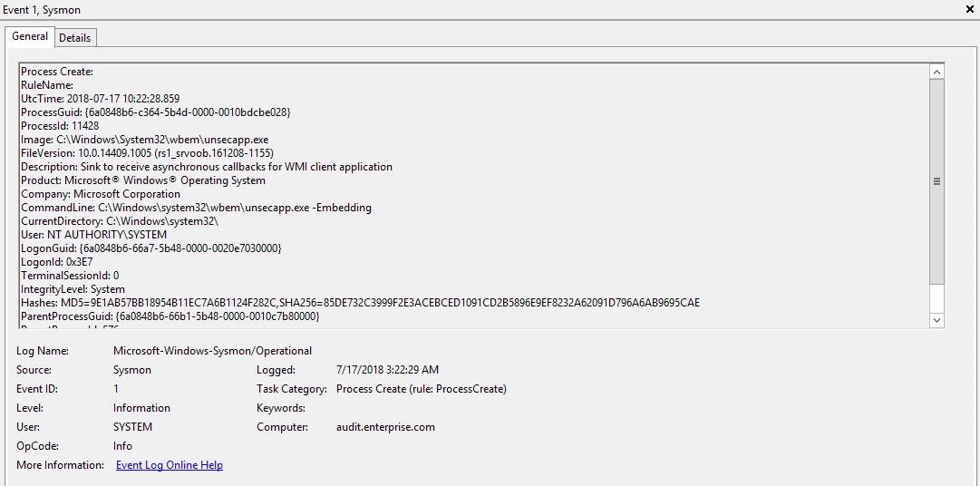
Task: Click the UtcTime 2018-07-17 10:22:28.859 line
Action: coord(101,99)
